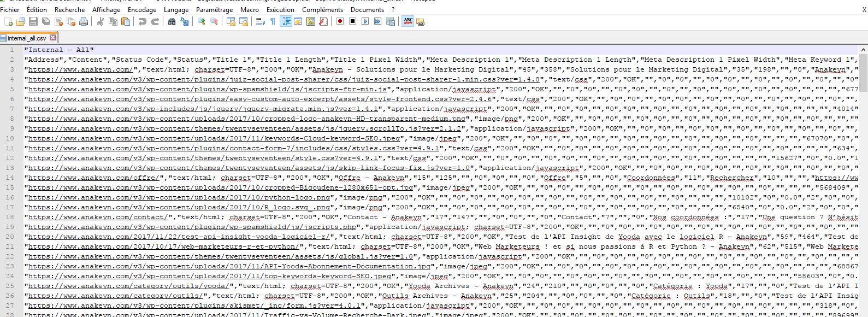This screenshot has height=317, width=868.
Task: Open the Affichage menu
Action: (x=106, y=9)
